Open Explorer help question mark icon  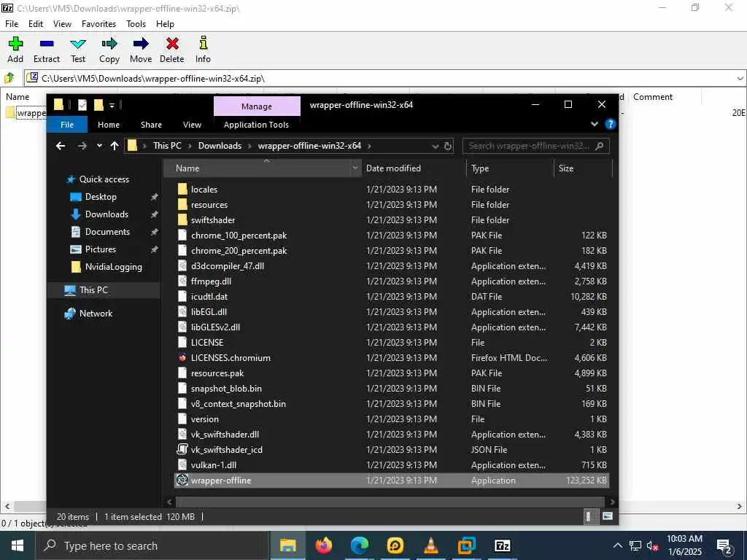(x=610, y=124)
